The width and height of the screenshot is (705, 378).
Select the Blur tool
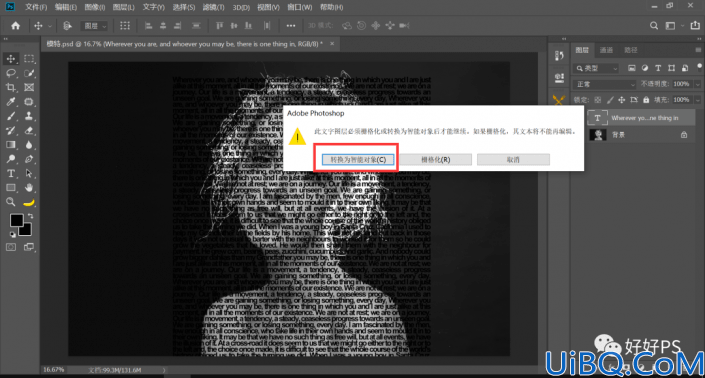(29, 145)
